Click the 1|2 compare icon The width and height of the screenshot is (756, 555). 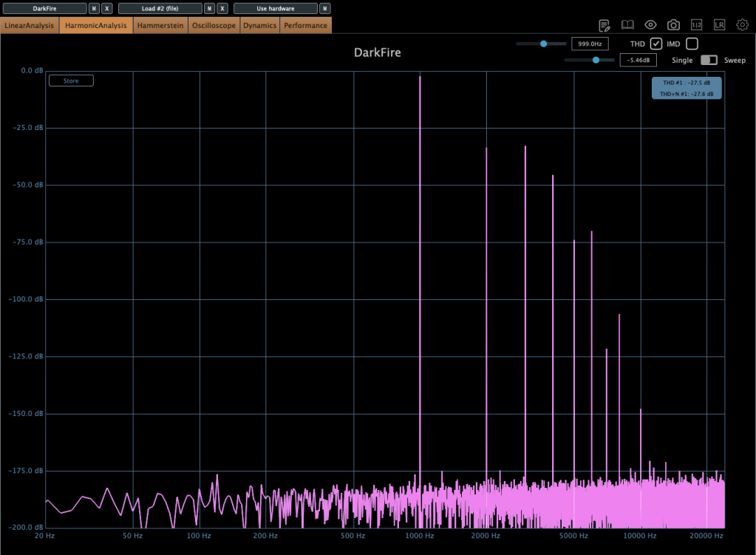(696, 25)
